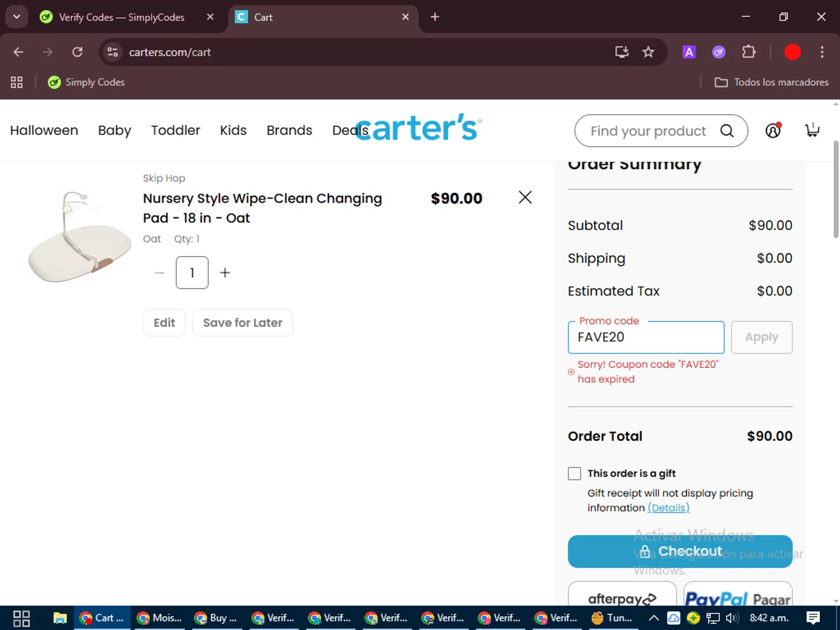Open the Halloween menu
840x630 pixels.
point(44,130)
